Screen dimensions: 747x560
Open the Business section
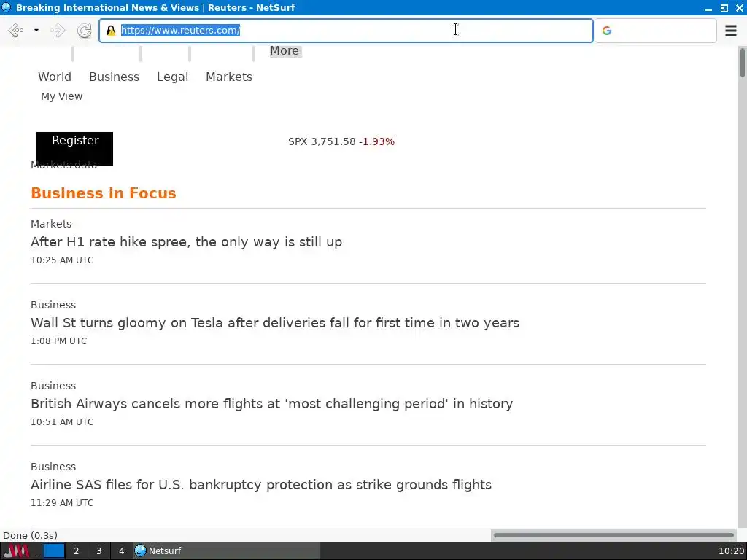(115, 77)
